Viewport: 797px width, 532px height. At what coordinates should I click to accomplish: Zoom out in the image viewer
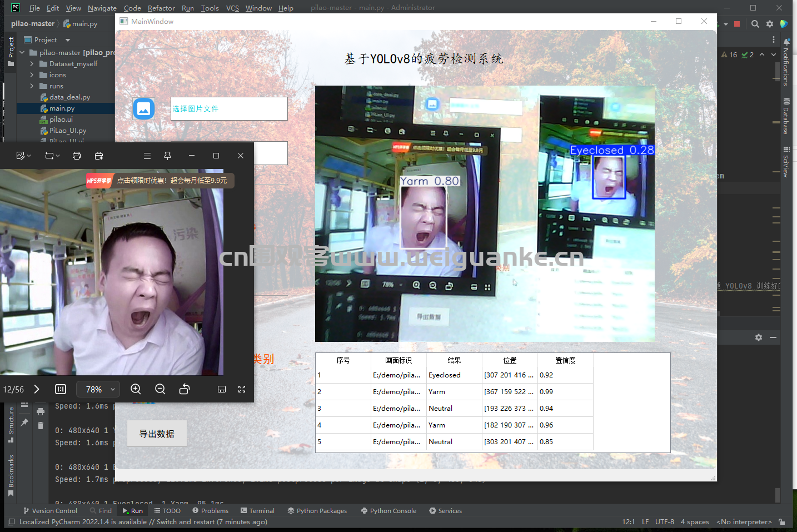[160, 389]
